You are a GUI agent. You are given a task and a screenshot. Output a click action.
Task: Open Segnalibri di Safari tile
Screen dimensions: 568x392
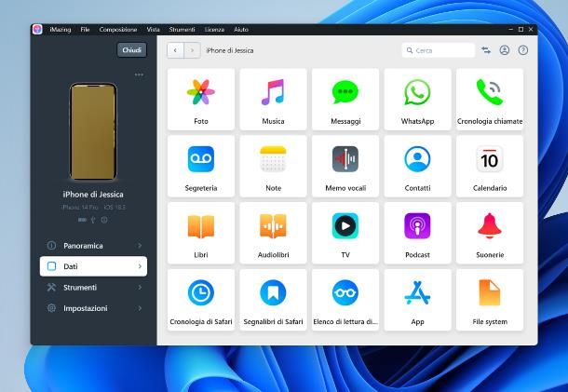tap(273, 300)
